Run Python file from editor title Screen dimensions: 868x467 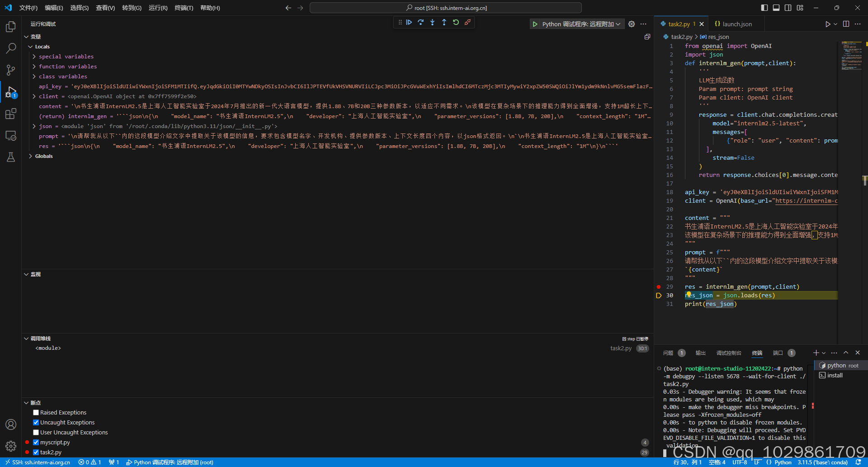827,24
